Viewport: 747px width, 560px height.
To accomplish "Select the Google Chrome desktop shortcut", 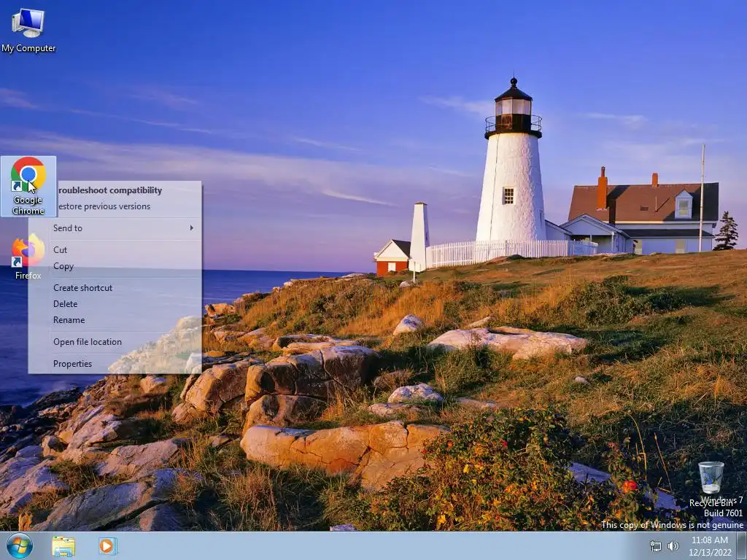I will point(28,186).
